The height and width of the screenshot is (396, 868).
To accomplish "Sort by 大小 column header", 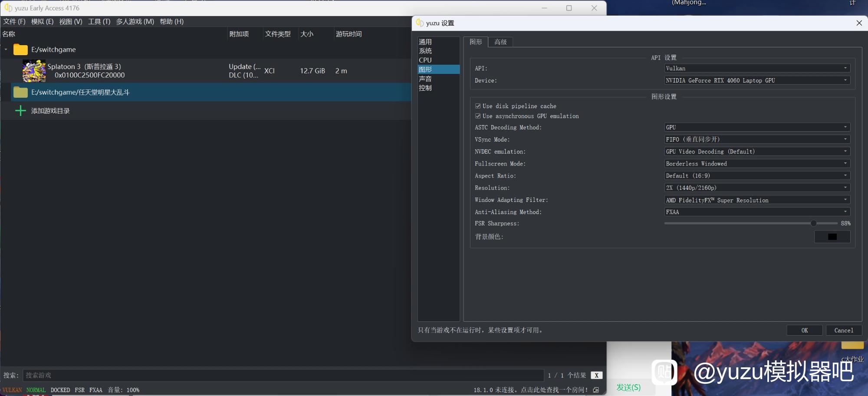I will pyautogui.click(x=316, y=34).
